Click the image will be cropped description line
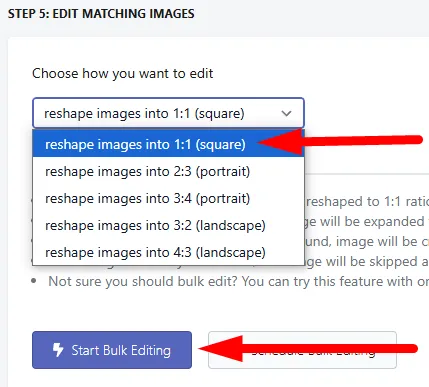This screenshot has height=387, width=429. [x=367, y=242]
